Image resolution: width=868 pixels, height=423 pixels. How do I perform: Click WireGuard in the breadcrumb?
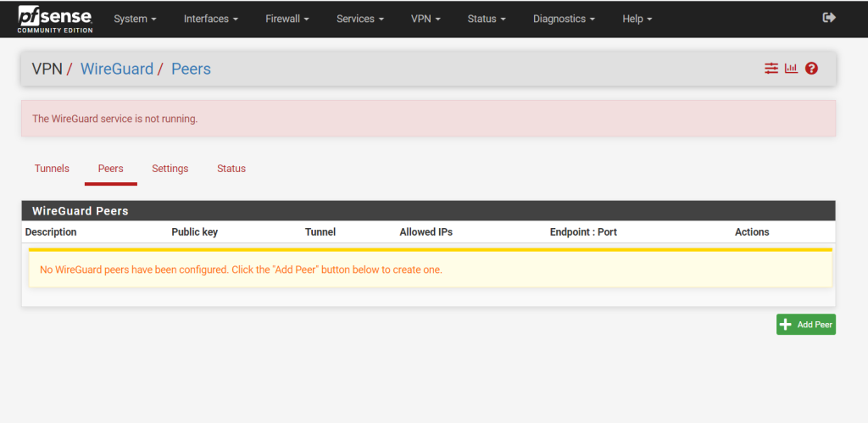[117, 70]
